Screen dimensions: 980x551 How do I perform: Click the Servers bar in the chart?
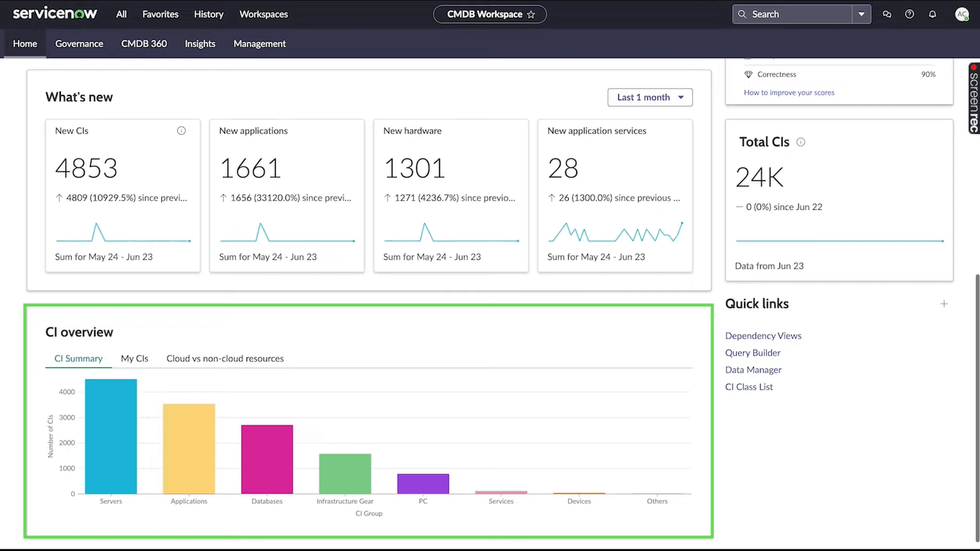point(110,436)
